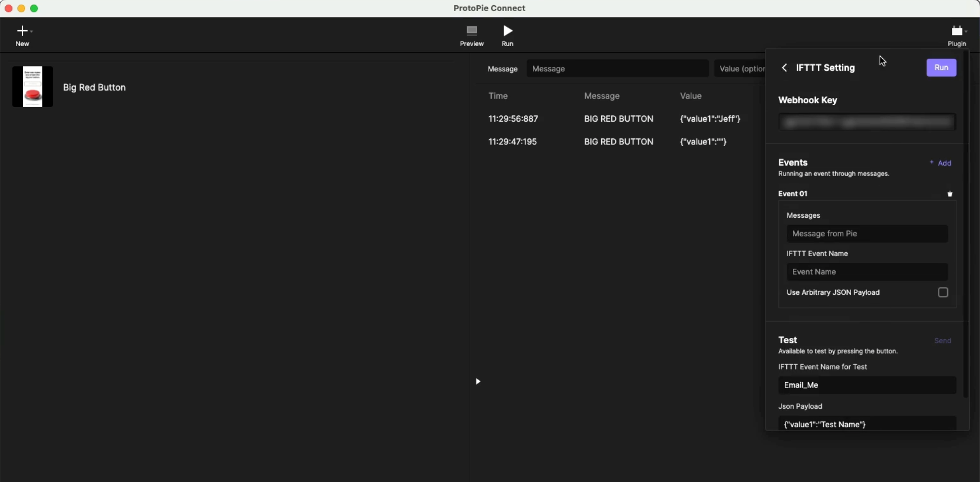The width and height of the screenshot is (980, 482).
Task: Edit the Json Payload test field
Action: click(x=867, y=423)
